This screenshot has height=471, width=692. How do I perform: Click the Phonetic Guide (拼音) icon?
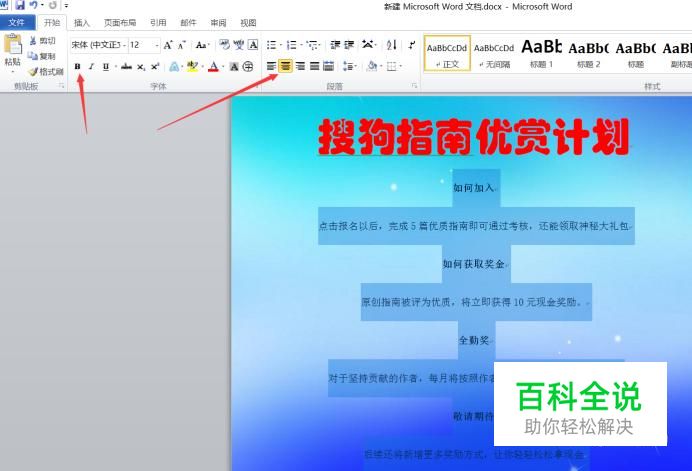coord(239,45)
